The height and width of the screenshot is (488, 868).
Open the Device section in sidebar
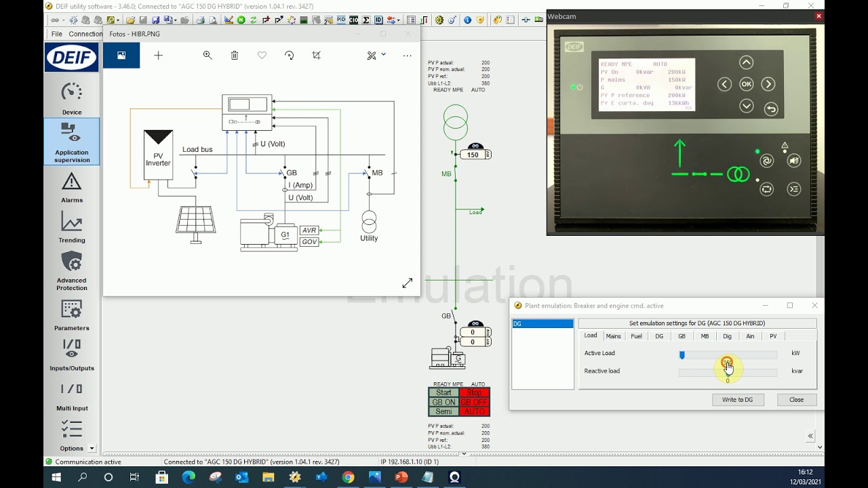[71, 98]
